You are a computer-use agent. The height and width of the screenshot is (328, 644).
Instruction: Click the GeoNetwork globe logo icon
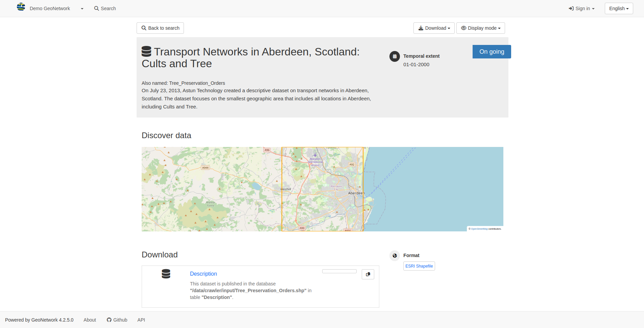21,7
